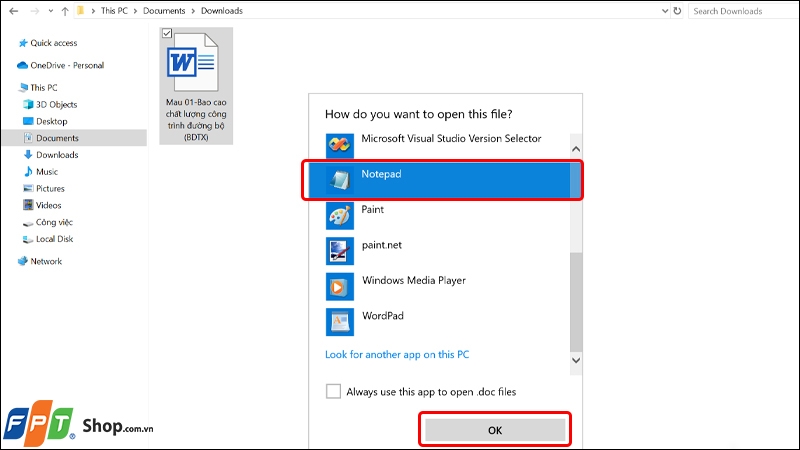800x450 pixels.
Task: Open Quick access in navigation pane
Action: click(x=54, y=43)
